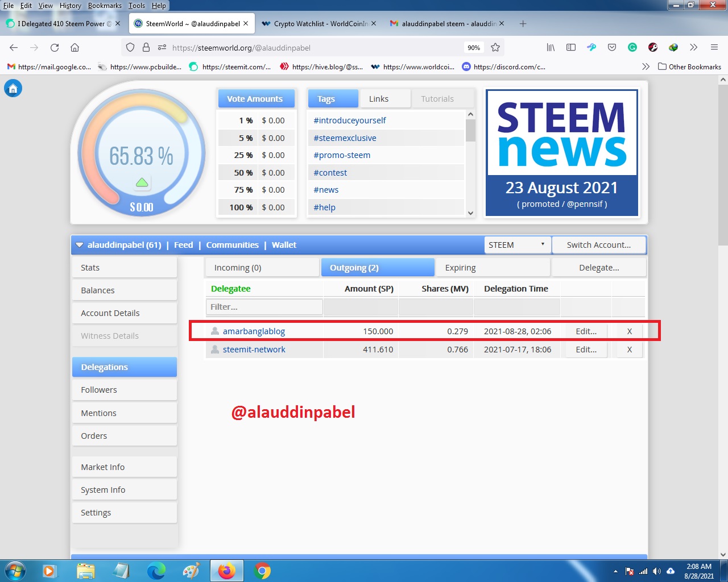The height and width of the screenshot is (582, 728).
Task: Click the Delegate... button
Action: point(599,268)
